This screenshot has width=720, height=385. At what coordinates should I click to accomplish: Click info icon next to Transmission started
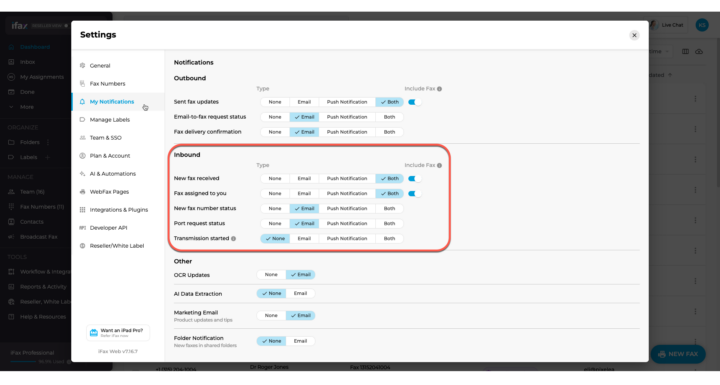[233, 238]
